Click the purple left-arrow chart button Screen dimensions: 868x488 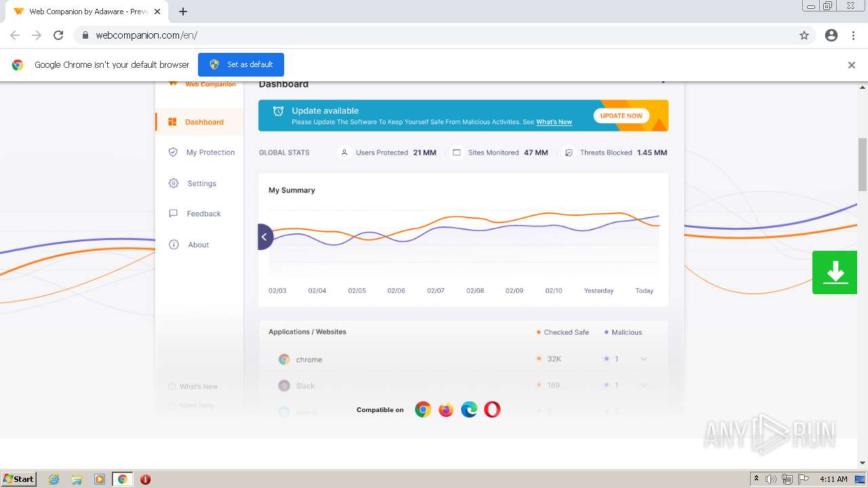(x=265, y=237)
